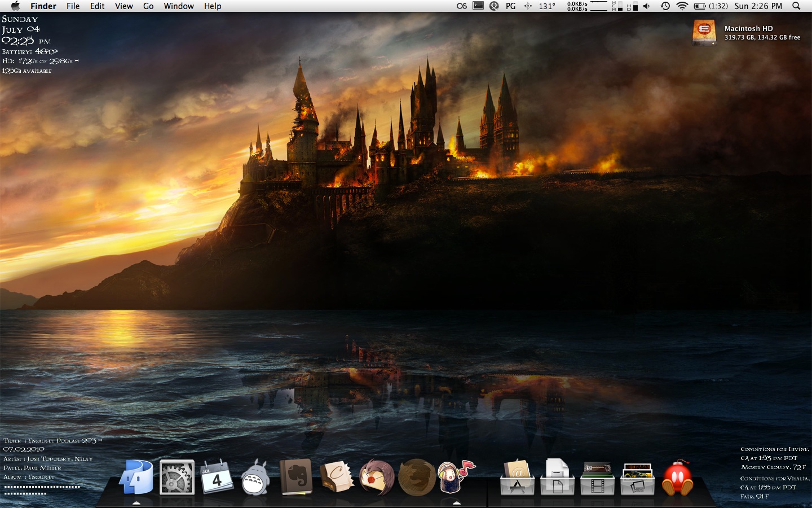Open the View menu
Image resolution: width=812 pixels, height=508 pixels.
124,6
